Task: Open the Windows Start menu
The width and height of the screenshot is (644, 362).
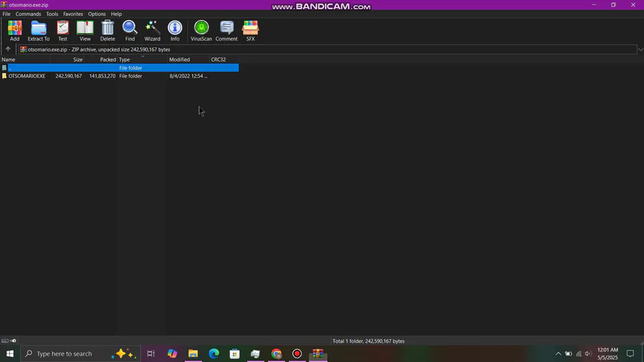Action: 10,353
